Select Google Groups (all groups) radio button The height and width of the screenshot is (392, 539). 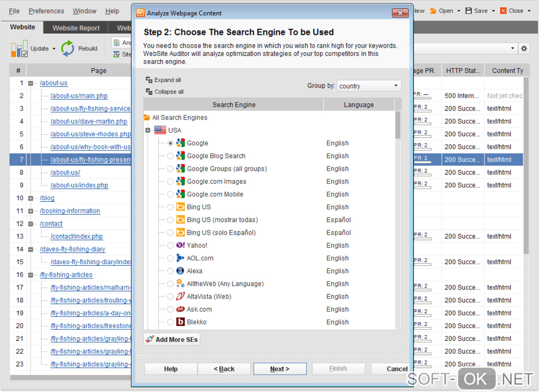click(170, 169)
